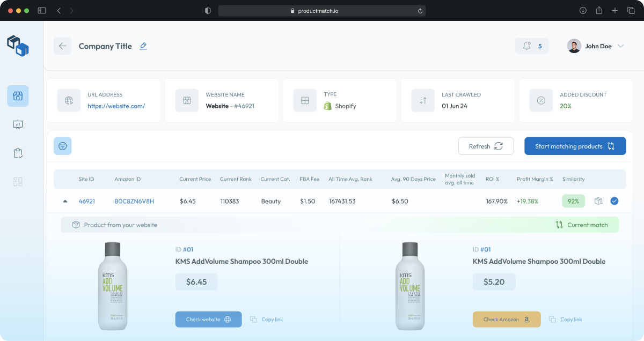Click the +19.38% profit margin value
This screenshot has height=341, width=644.
click(528, 202)
